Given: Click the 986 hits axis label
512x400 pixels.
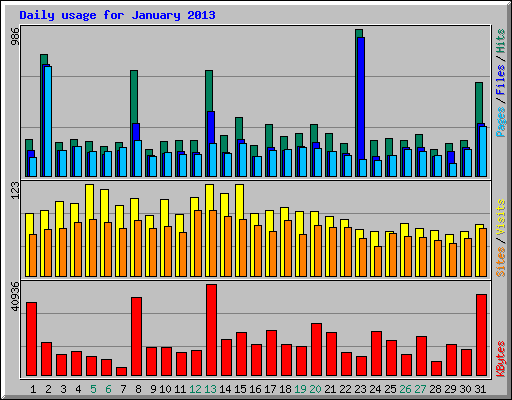Looking at the screenshot, I should tap(15, 36).
